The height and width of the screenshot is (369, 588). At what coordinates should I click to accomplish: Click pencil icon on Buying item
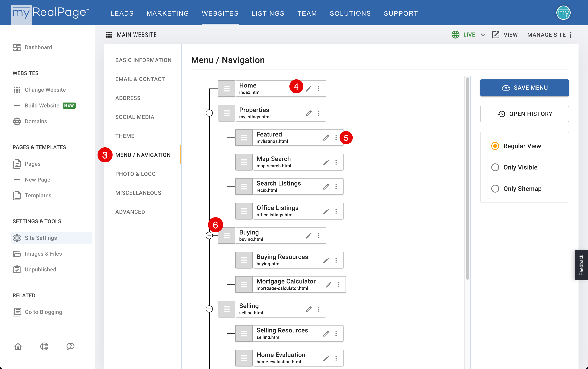(x=309, y=236)
